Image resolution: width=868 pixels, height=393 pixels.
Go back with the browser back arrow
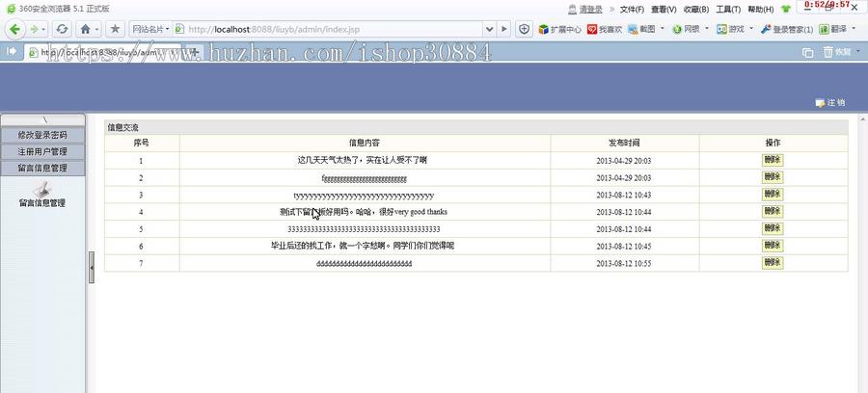(14, 29)
